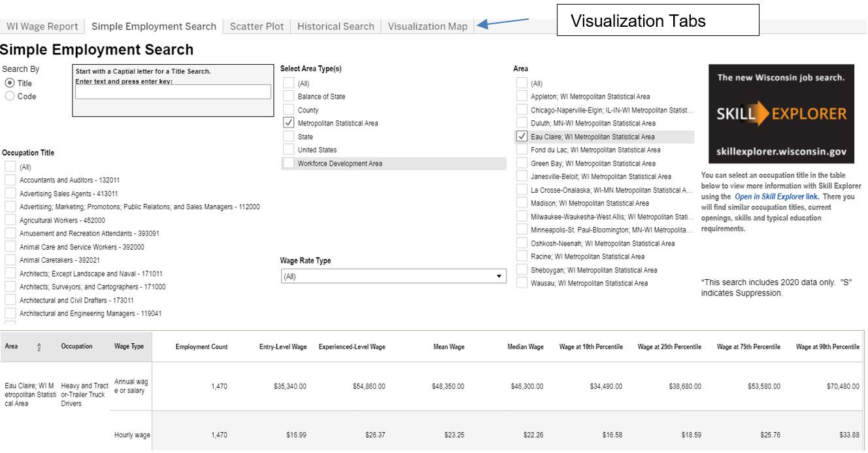Go to the Historical Search tab
This screenshot has height=453, width=868.
click(x=335, y=27)
